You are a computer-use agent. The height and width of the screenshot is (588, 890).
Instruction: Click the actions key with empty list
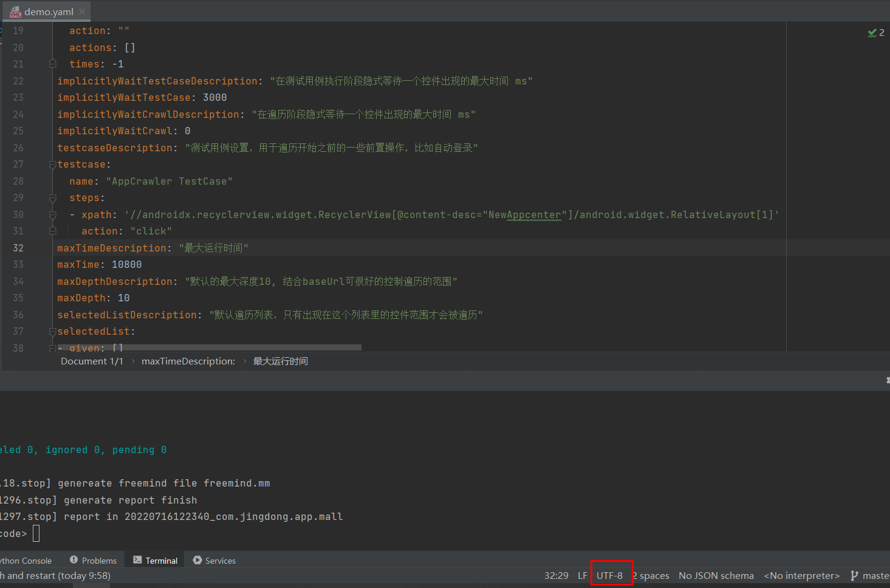[x=91, y=47]
